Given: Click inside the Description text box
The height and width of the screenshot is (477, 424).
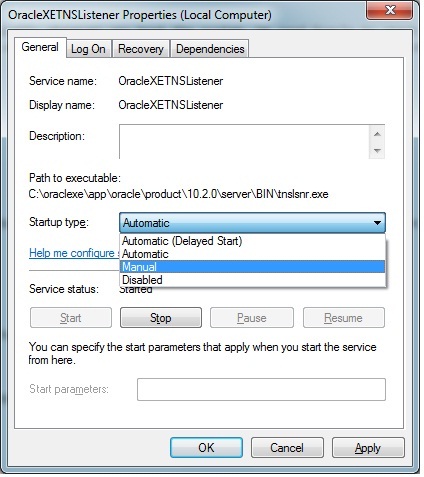Looking at the screenshot, I should pos(244,142).
